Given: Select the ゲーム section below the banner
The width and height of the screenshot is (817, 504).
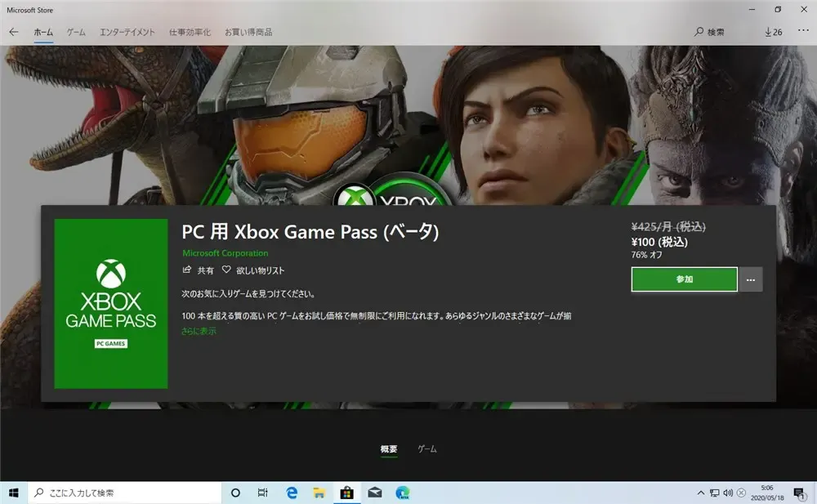Looking at the screenshot, I should (427, 449).
